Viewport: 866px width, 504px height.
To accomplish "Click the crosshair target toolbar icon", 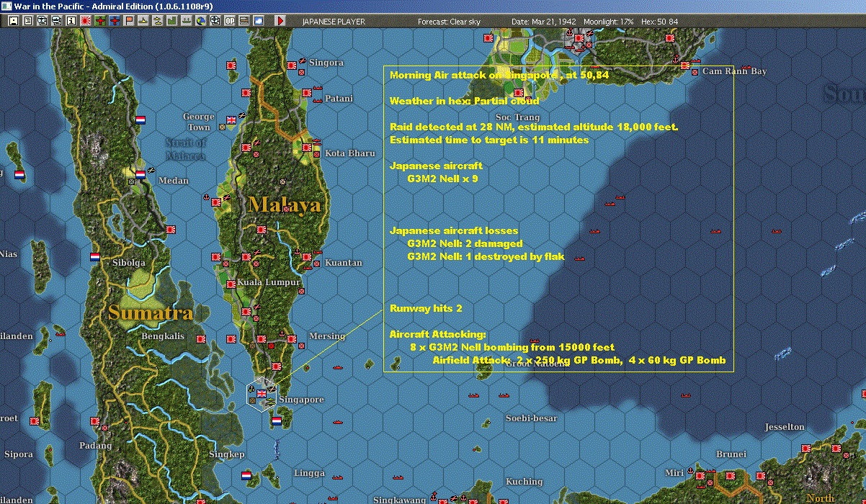I will 215,21.
